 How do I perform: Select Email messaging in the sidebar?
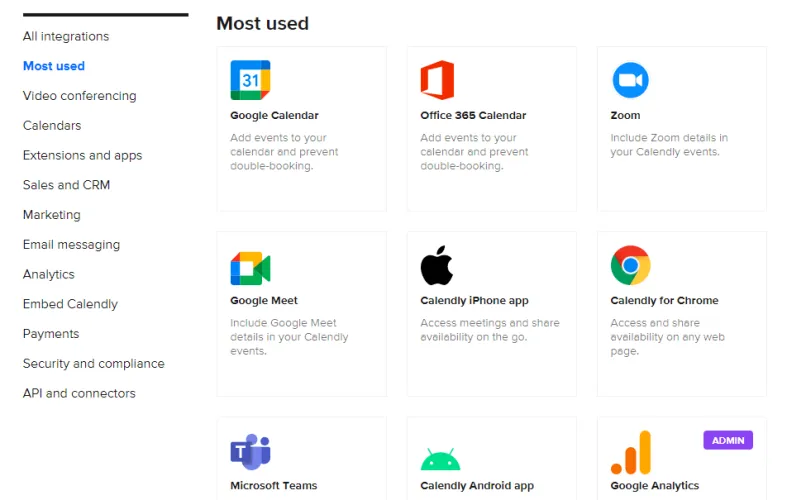tap(71, 245)
